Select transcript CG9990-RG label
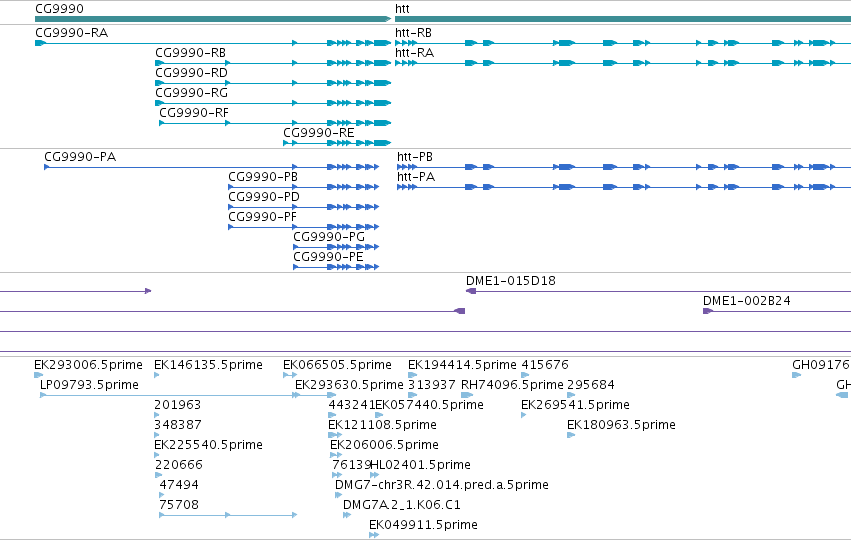851x540 pixels. (192, 93)
